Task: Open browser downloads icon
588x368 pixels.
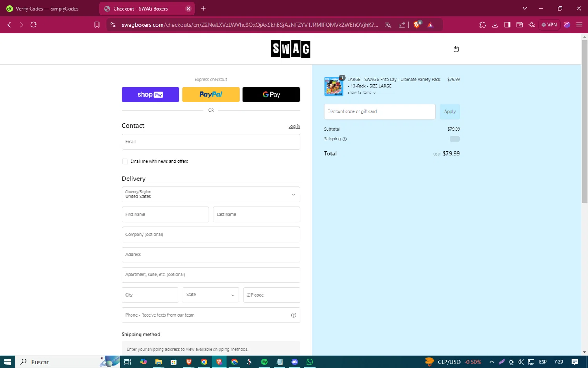Action: click(495, 25)
